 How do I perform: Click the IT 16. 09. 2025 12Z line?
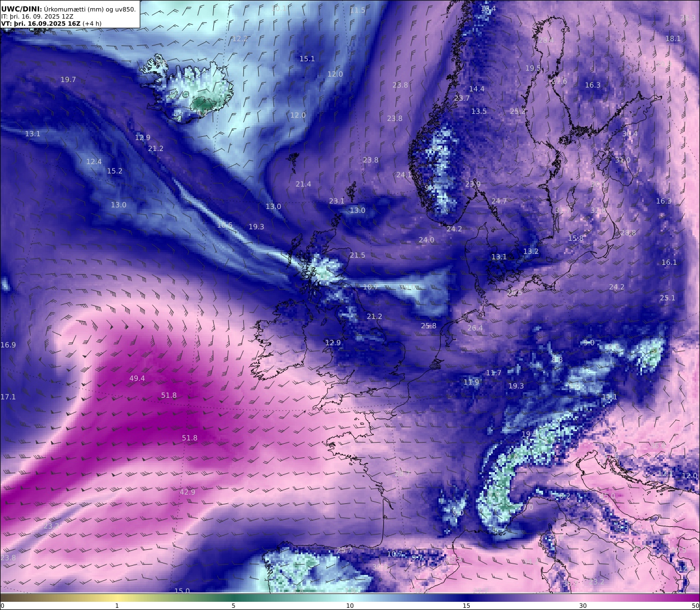(x=38, y=16)
